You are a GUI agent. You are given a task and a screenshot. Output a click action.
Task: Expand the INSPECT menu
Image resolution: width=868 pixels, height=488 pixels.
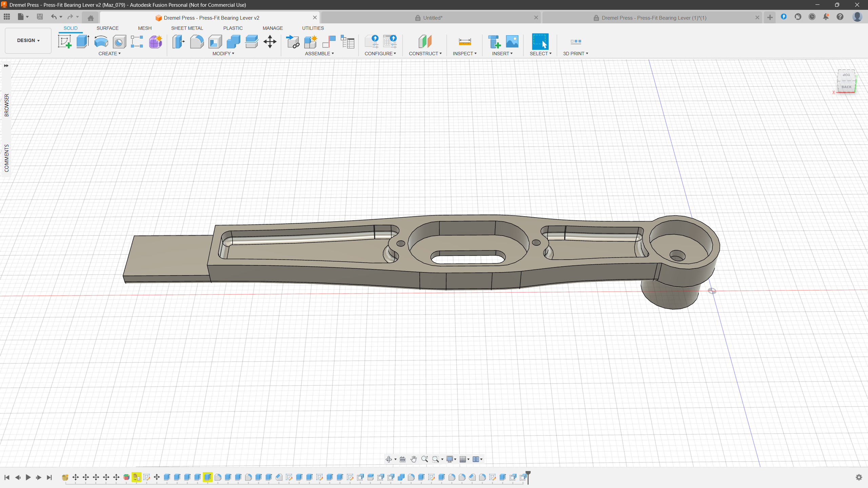click(x=465, y=54)
